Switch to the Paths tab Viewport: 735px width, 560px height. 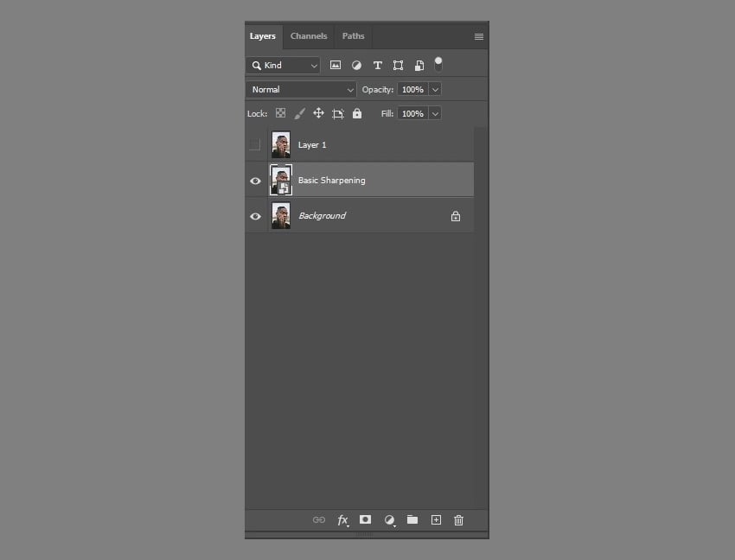[353, 36]
